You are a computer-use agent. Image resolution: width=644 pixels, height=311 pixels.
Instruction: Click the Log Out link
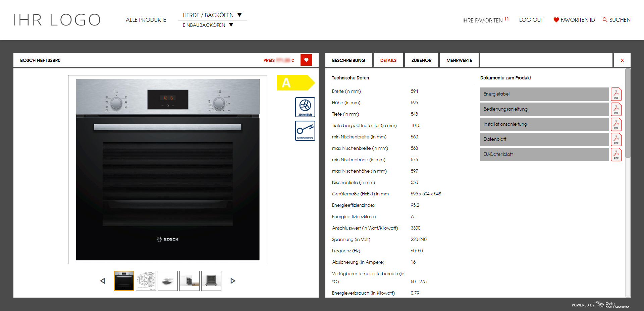[531, 20]
